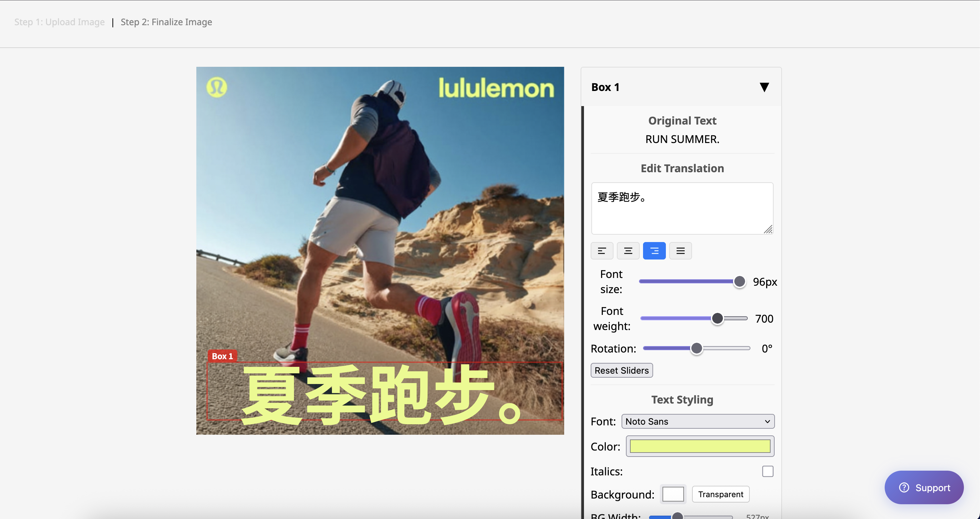Open the Font dropdown showing Noto Sans
This screenshot has width=980, height=519.
698,421
